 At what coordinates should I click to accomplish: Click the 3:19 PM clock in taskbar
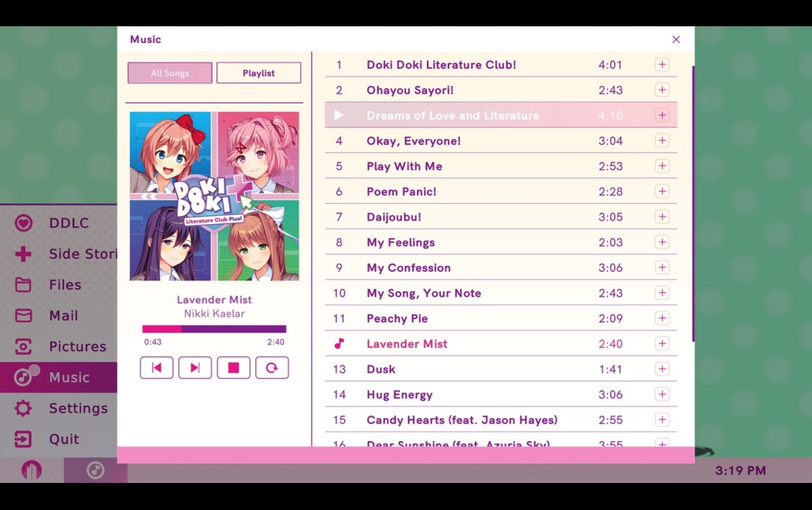click(x=741, y=470)
